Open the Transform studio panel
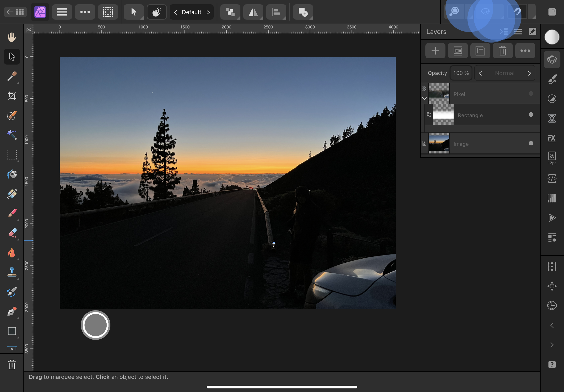Screen dimensions: 564x392 [x=552, y=267]
